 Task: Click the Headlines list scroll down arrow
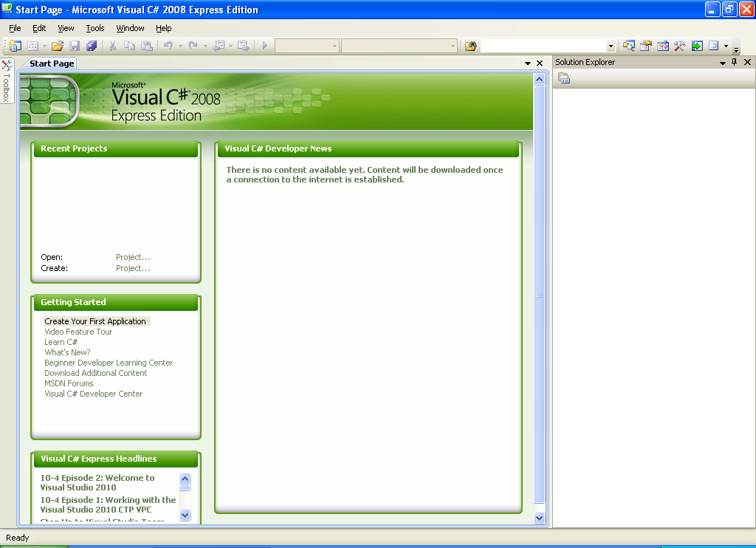pyautogui.click(x=185, y=516)
